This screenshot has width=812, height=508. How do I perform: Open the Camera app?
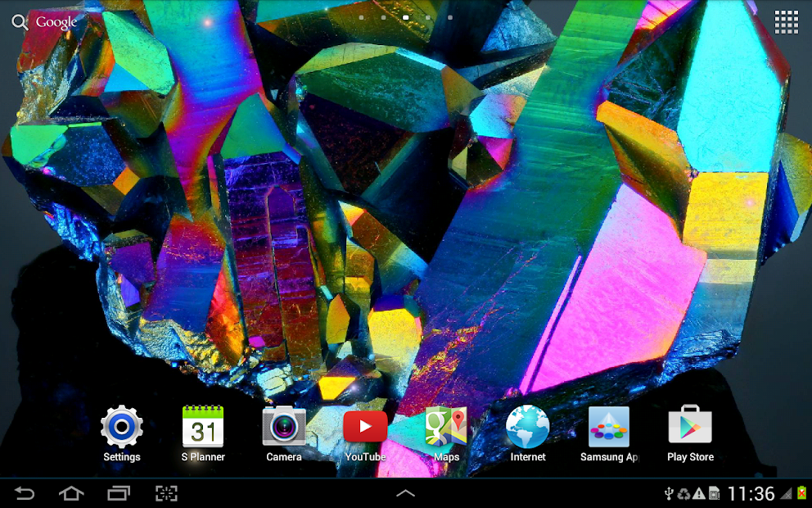[284, 433]
